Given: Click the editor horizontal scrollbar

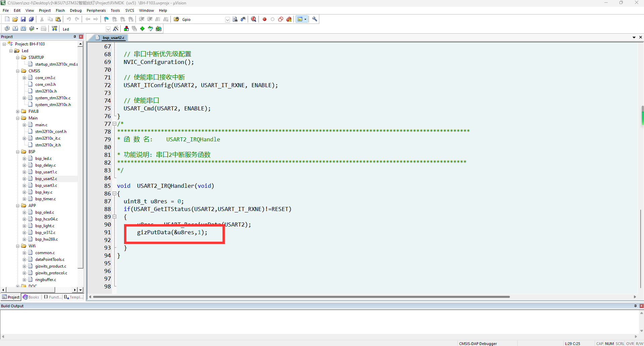Looking at the screenshot, I should 301,297.
